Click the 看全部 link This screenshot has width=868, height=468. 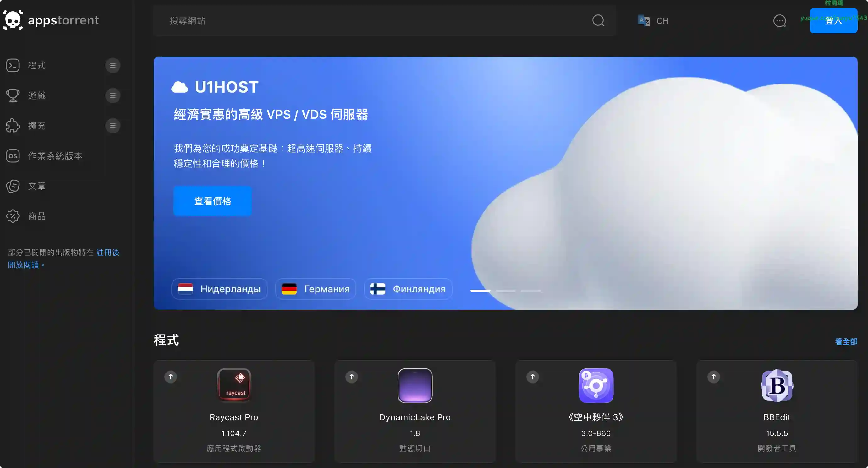coord(846,341)
